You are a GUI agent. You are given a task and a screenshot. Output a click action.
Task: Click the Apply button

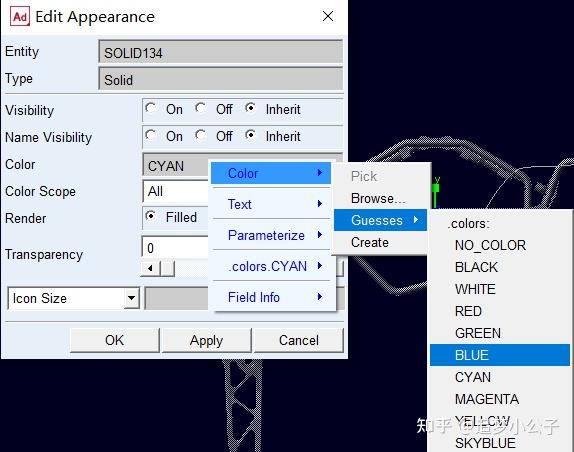coord(206,340)
